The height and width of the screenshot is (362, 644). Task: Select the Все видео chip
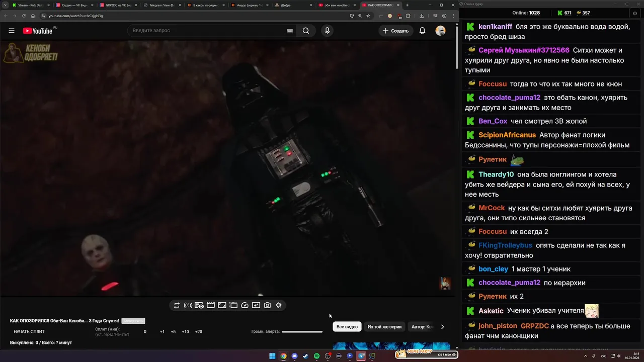(x=347, y=327)
